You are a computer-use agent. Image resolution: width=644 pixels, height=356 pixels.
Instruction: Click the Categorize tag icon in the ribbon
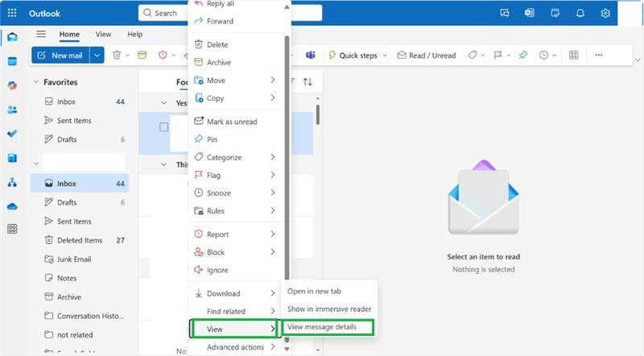pos(473,55)
